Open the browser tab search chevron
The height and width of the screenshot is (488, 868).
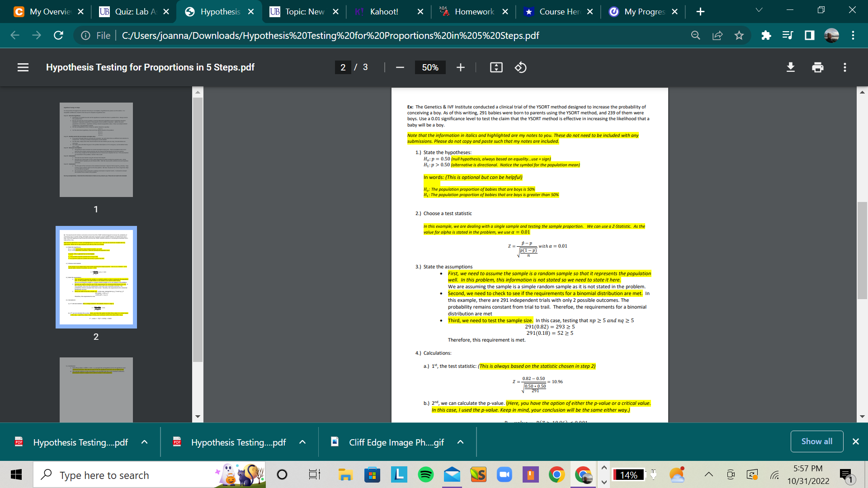[759, 9]
